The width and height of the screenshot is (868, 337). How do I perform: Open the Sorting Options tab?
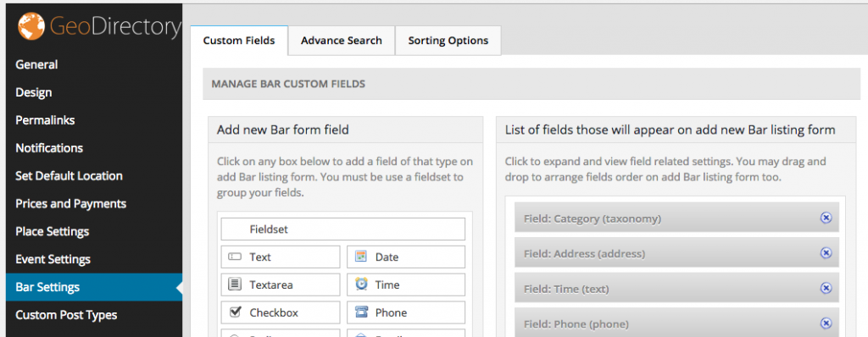(x=448, y=41)
